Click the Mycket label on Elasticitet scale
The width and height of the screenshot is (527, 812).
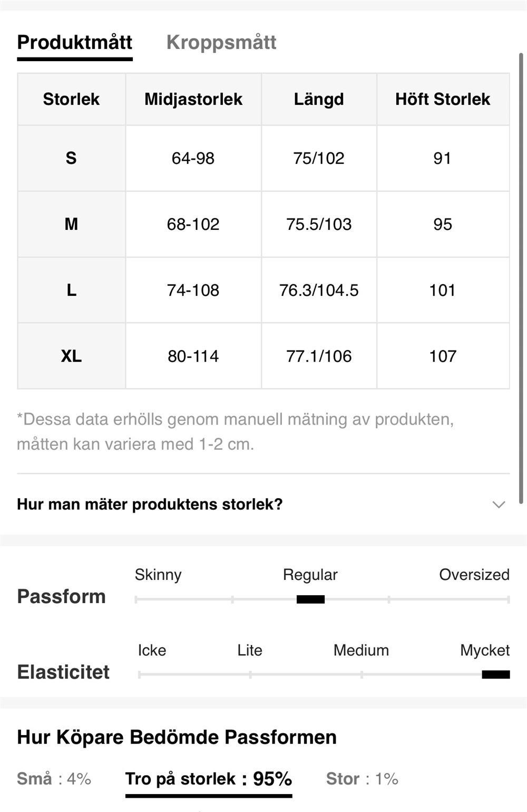tap(485, 650)
